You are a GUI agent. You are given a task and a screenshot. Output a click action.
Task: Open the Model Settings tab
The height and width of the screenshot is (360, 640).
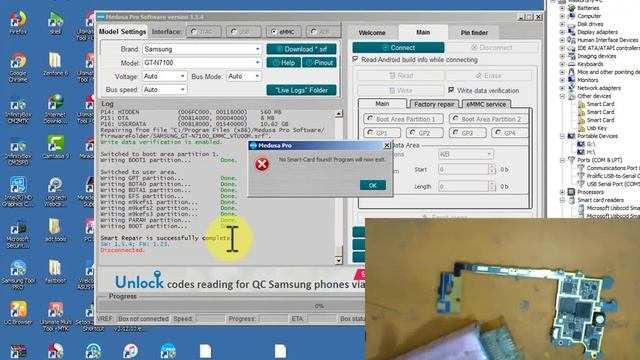(x=122, y=32)
